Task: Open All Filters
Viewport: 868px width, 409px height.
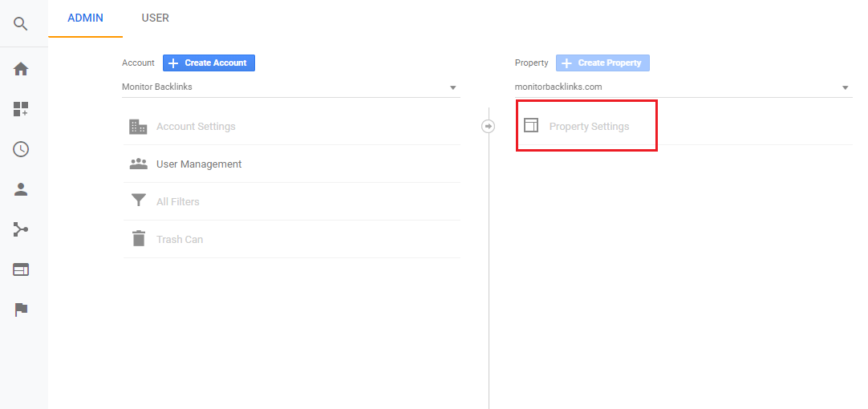Action: click(177, 202)
